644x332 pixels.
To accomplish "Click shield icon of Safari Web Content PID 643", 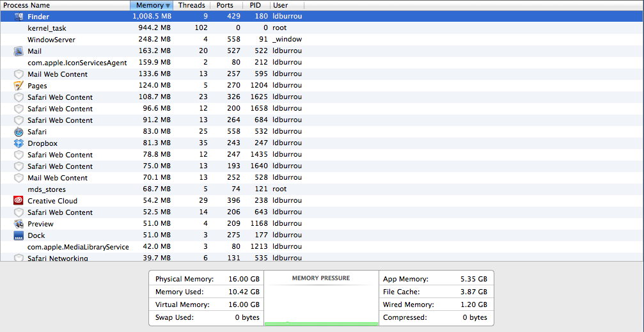I will pos(19,212).
